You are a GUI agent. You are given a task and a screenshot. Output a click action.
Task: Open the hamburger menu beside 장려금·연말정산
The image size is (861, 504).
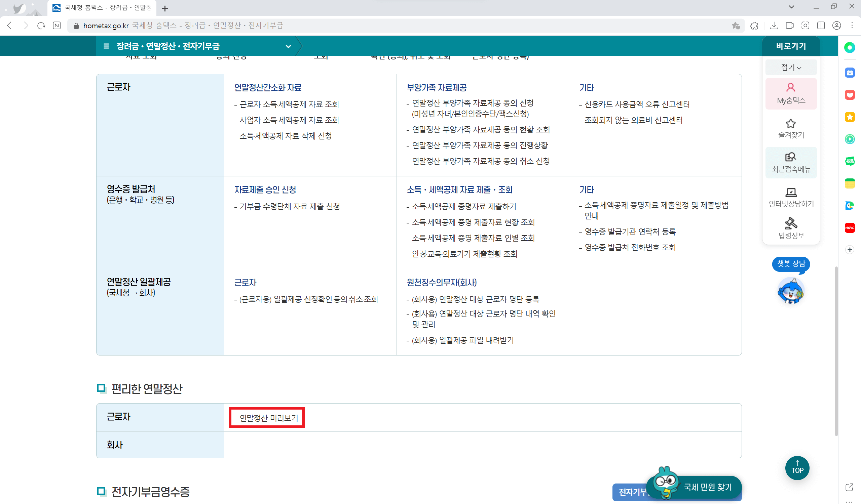click(106, 46)
